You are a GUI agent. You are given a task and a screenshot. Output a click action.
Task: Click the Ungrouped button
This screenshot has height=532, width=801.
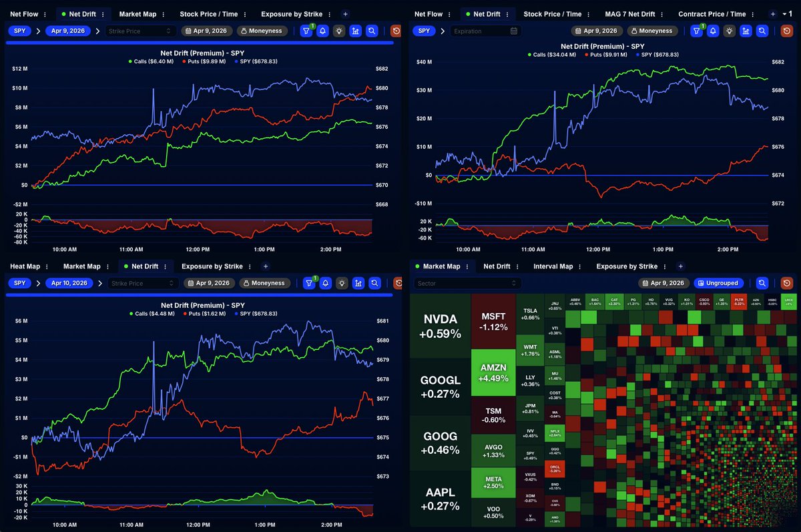pyautogui.click(x=719, y=282)
